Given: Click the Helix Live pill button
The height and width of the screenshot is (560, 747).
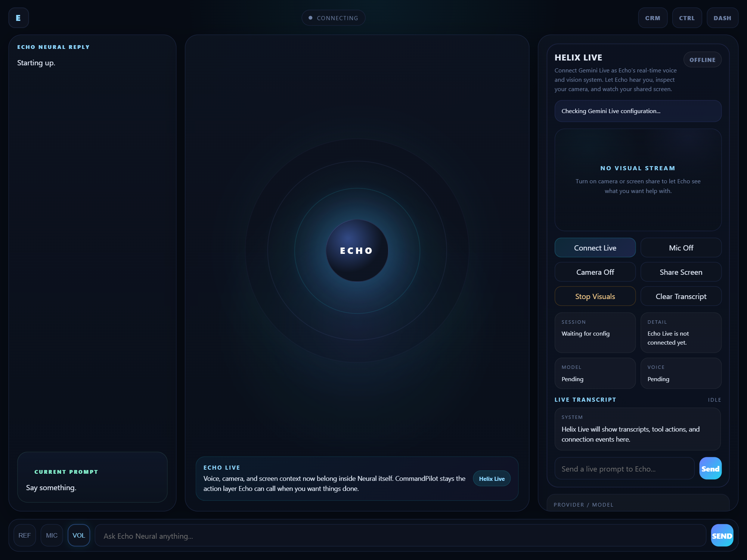Looking at the screenshot, I should point(492,479).
